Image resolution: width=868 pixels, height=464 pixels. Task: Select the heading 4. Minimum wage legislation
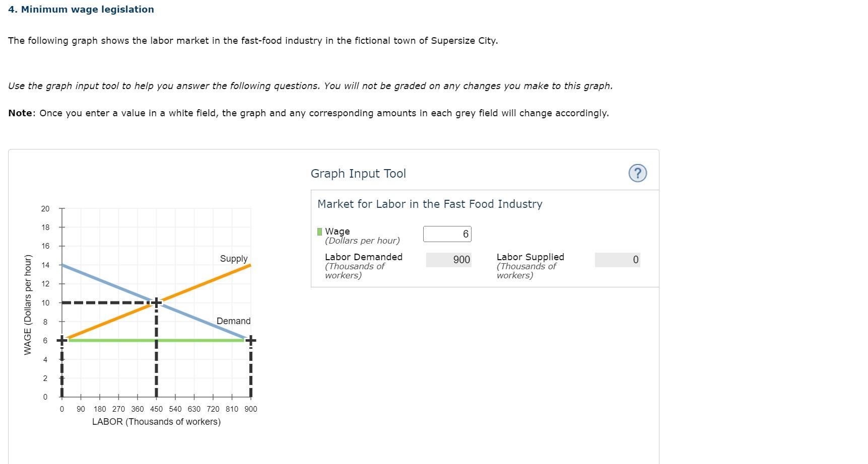click(x=81, y=9)
